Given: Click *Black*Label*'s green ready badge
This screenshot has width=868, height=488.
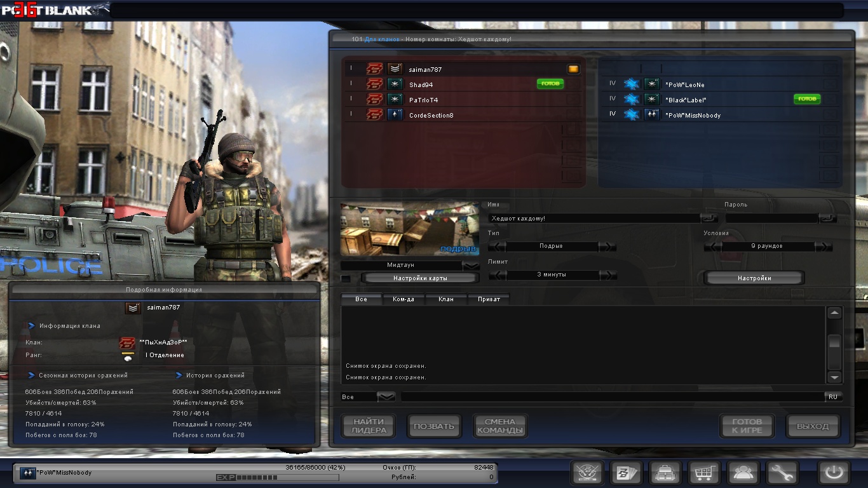Looking at the screenshot, I should pyautogui.click(x=807, y=99).
